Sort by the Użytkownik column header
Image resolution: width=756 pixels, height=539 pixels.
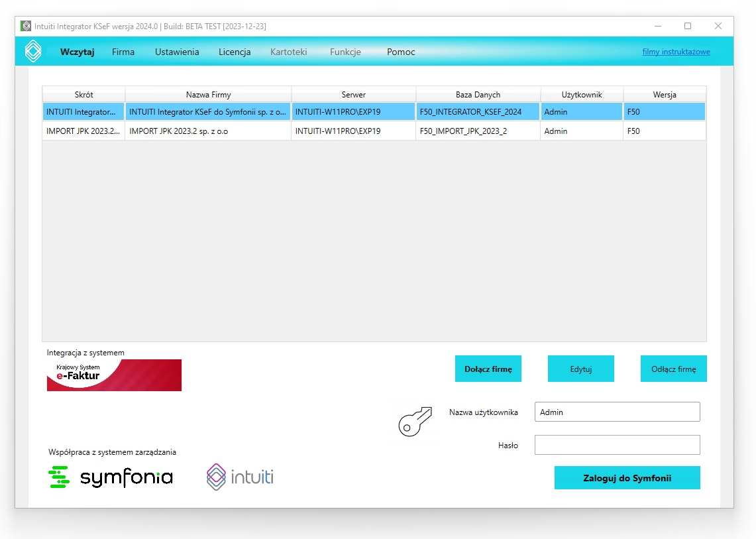pyautogui.click(x=582, y=95)
